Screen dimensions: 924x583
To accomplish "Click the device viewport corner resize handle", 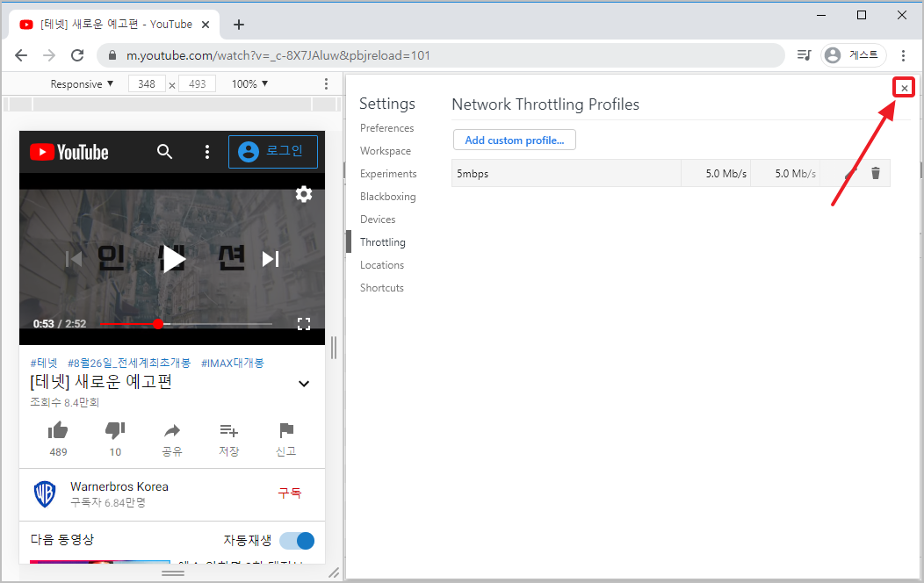I will pos(334,572).
